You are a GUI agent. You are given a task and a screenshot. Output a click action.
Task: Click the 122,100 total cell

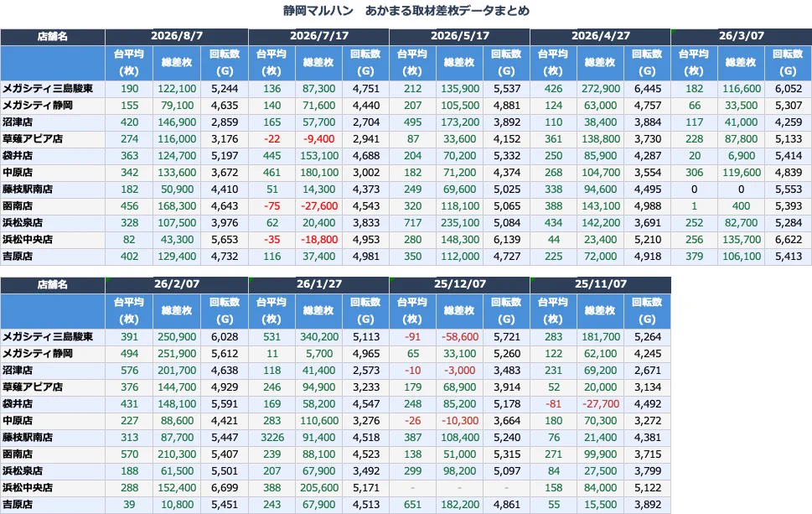click(177, 89)
